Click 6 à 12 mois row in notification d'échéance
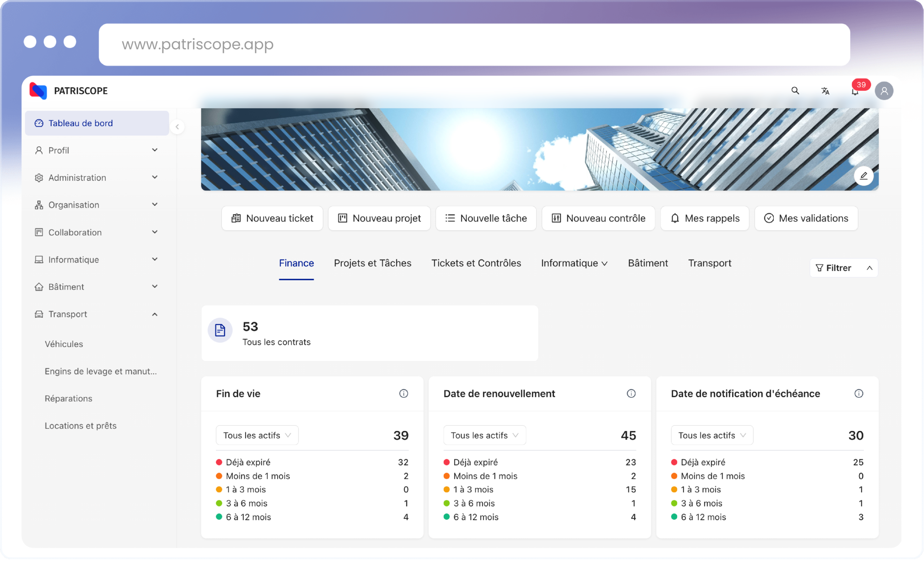 [x=767, y=517]
